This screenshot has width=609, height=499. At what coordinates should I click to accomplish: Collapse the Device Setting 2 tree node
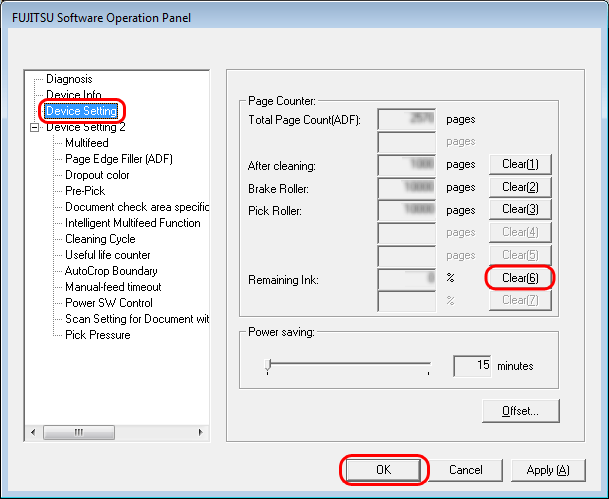point(36,127)
